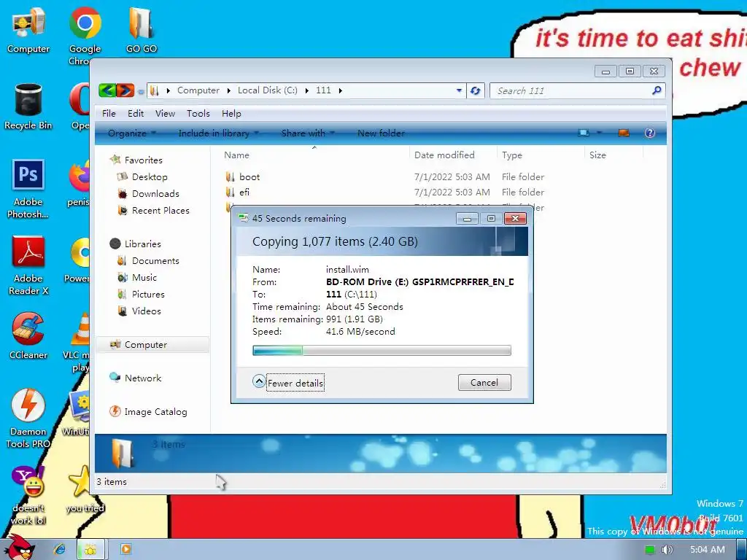Click the Angry Birds start button
The image size is (747, 560).
click(x=20, y=548)
